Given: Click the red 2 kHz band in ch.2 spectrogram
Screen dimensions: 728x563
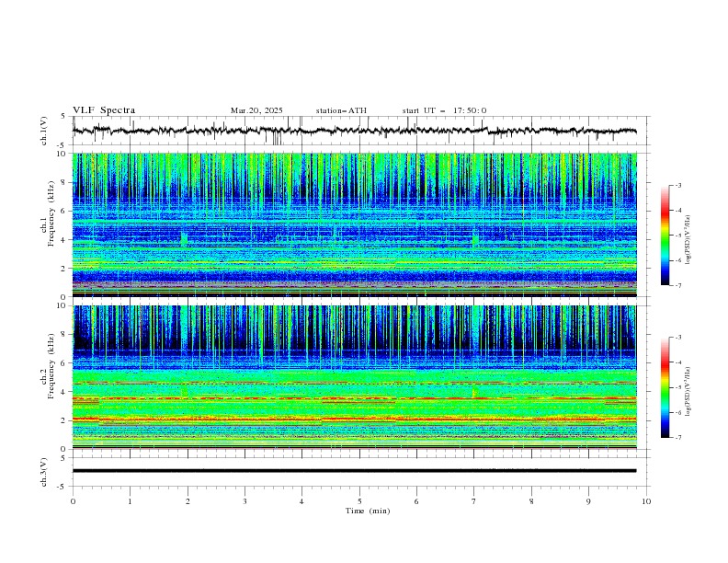Looking at the screenshot, I should (355, 419).
